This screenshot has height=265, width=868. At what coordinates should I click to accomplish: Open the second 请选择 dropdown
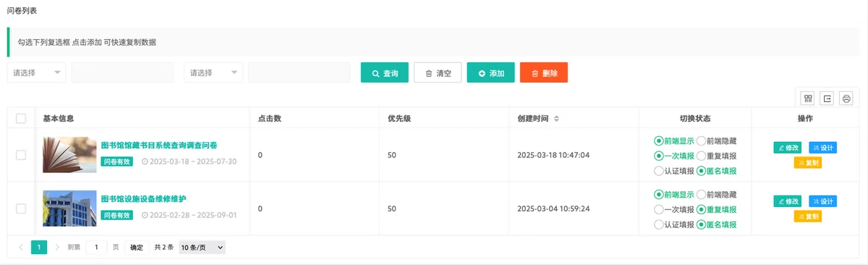coord(213,72)
